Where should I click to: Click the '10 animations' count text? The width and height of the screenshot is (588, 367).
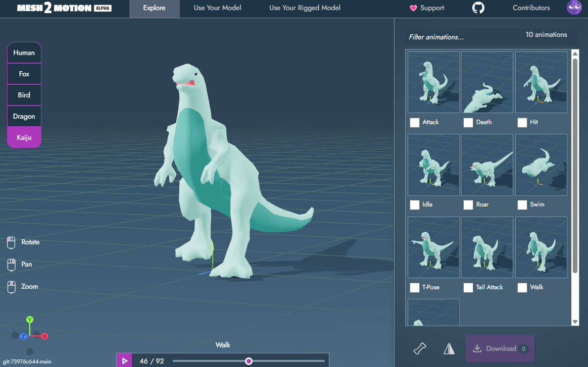546,34
